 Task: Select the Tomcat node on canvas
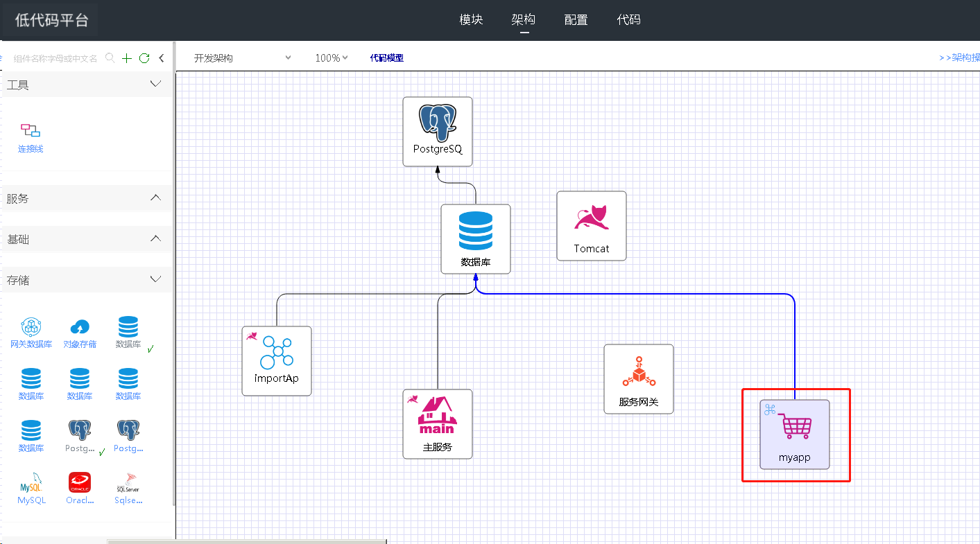591,226
